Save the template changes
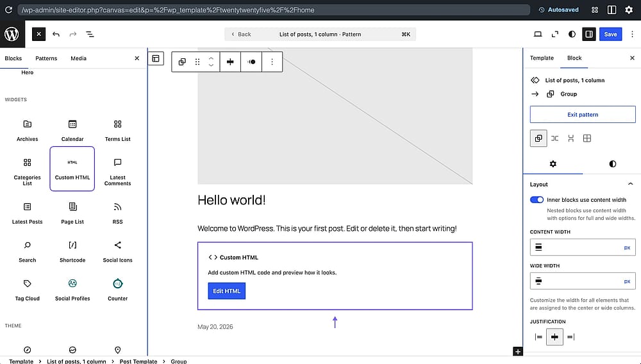The width and height of the screenshot is (641, 364). 610,35
